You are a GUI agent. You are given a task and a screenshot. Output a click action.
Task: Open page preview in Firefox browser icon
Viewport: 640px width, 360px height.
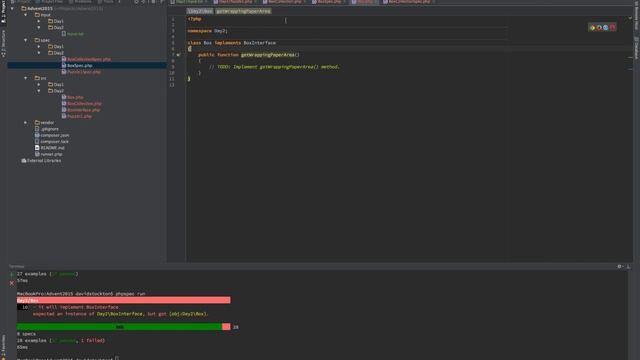[599, 28]
